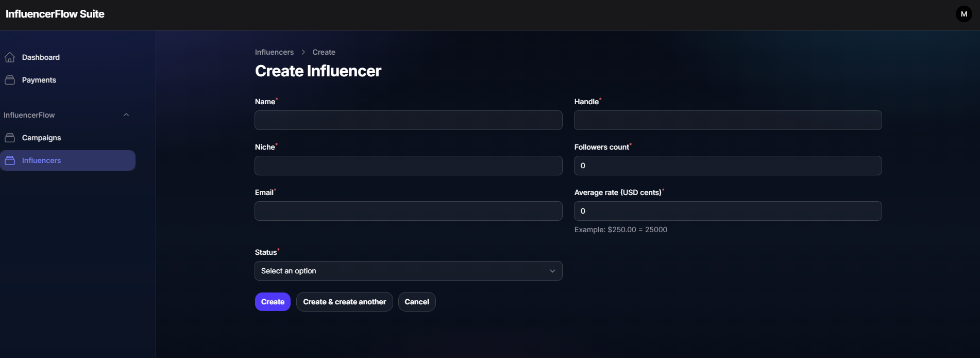Click the Average rate field

coord(728,210)
